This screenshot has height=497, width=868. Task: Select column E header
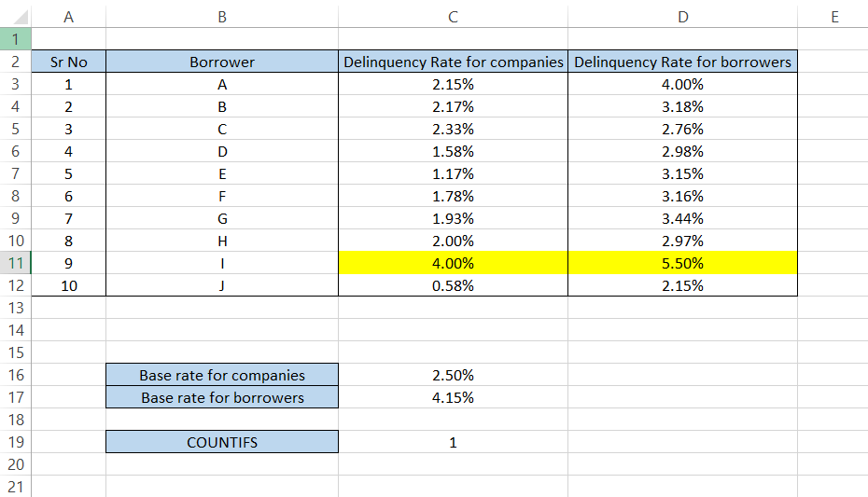pyautogui.click(x=833, y=17)
